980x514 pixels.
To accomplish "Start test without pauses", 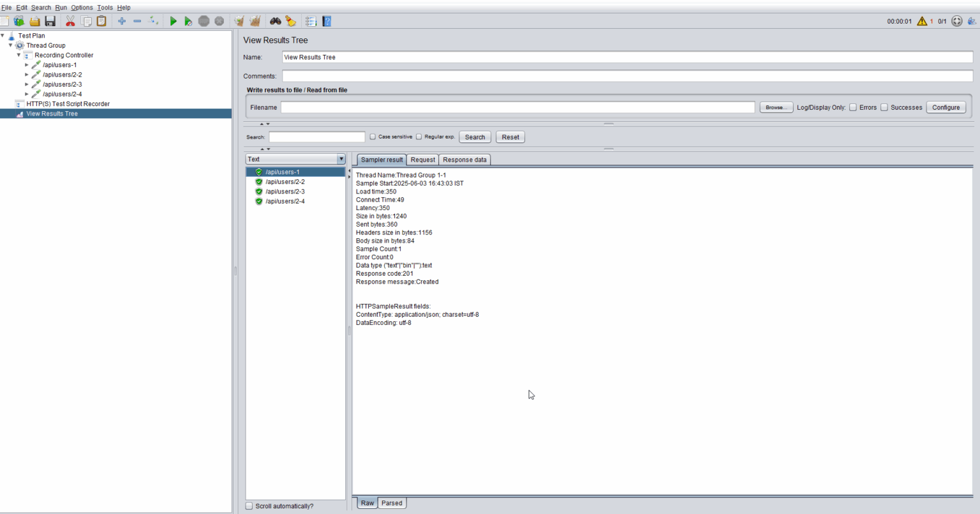I will click(x=188, y=20).
